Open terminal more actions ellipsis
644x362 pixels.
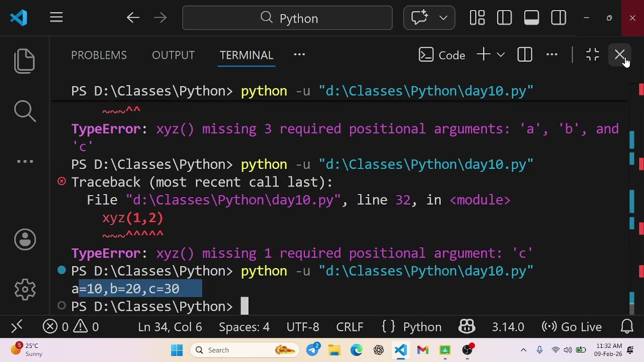click(552, 55)
